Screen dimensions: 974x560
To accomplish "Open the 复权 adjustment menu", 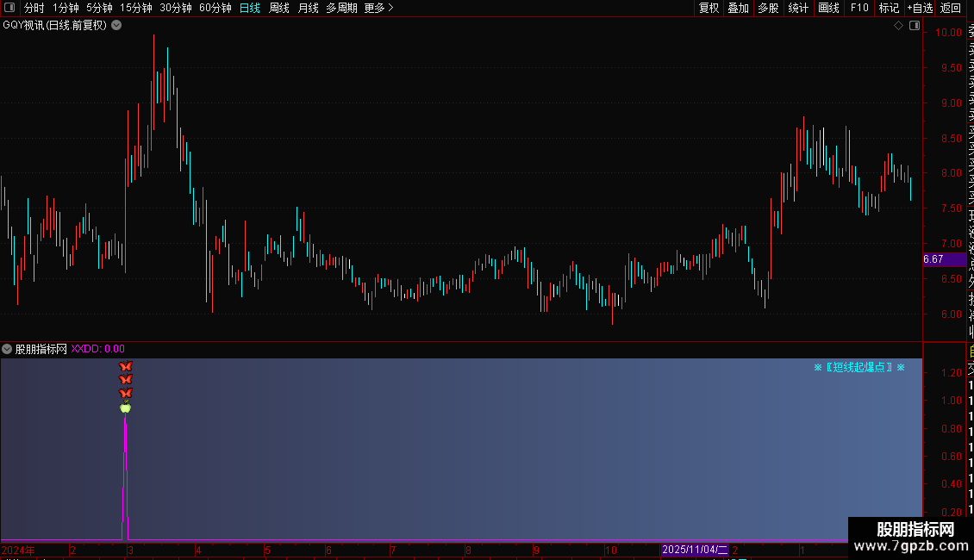I will [x=709, y=8].
